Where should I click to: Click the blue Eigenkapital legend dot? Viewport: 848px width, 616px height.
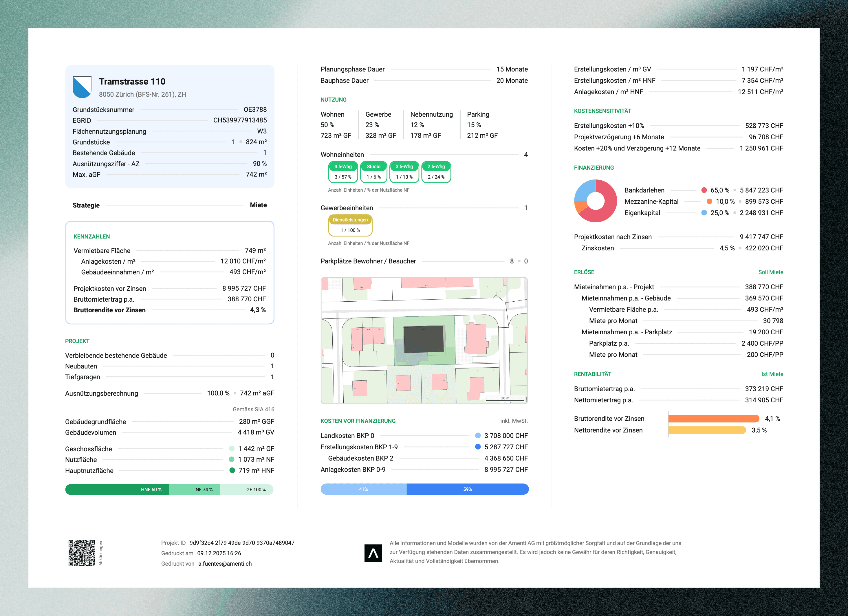704,213
